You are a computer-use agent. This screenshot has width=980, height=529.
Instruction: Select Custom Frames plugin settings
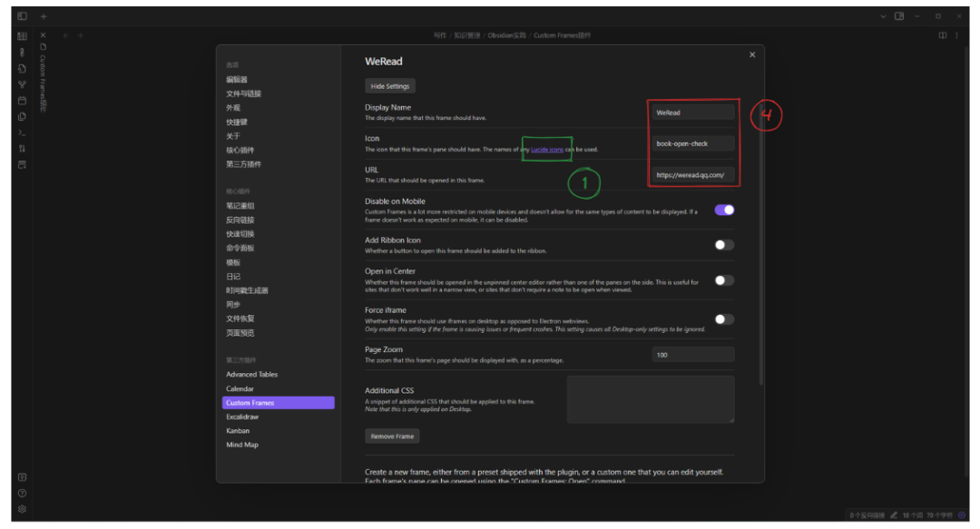click(x=279, y=403)
